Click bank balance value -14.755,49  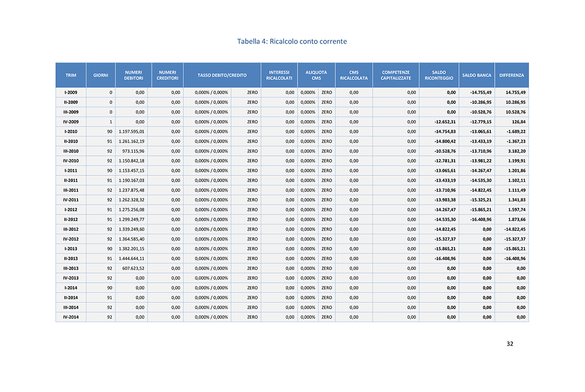coord(481,93)
